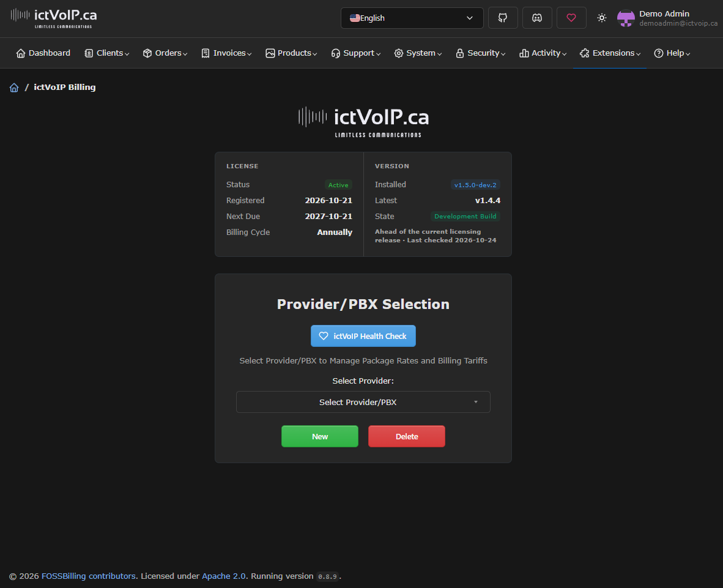Click the Provider/PBX Selection heading

pos(363,304)
